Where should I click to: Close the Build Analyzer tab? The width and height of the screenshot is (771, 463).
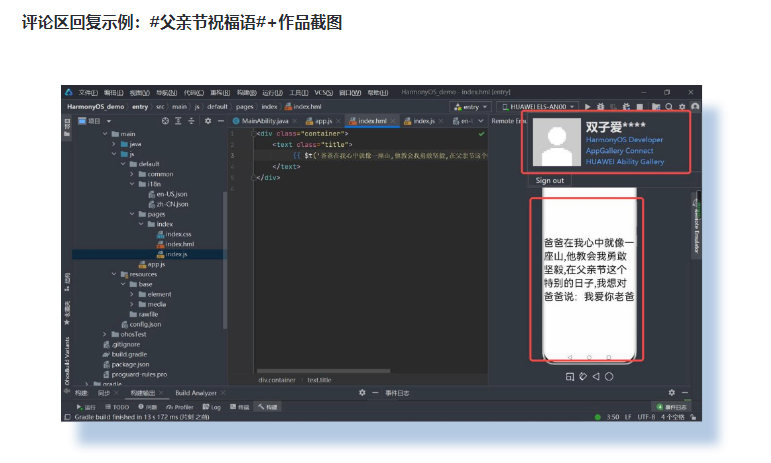(x=223, y=393)
